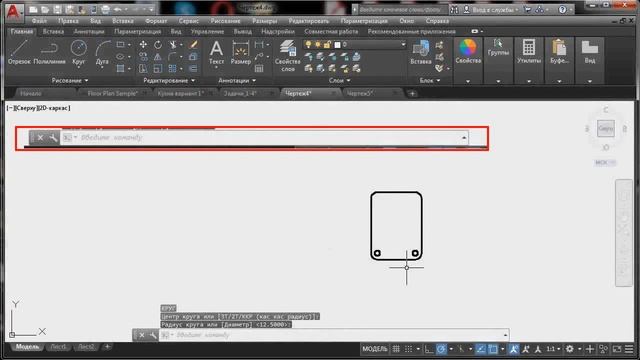Activate the Fillet tool

(173, 57)
